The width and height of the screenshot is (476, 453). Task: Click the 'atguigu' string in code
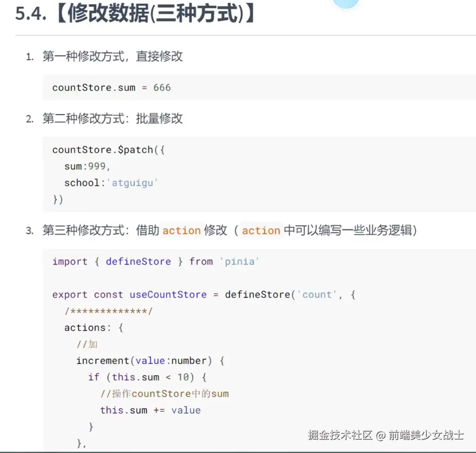point(133,183)
